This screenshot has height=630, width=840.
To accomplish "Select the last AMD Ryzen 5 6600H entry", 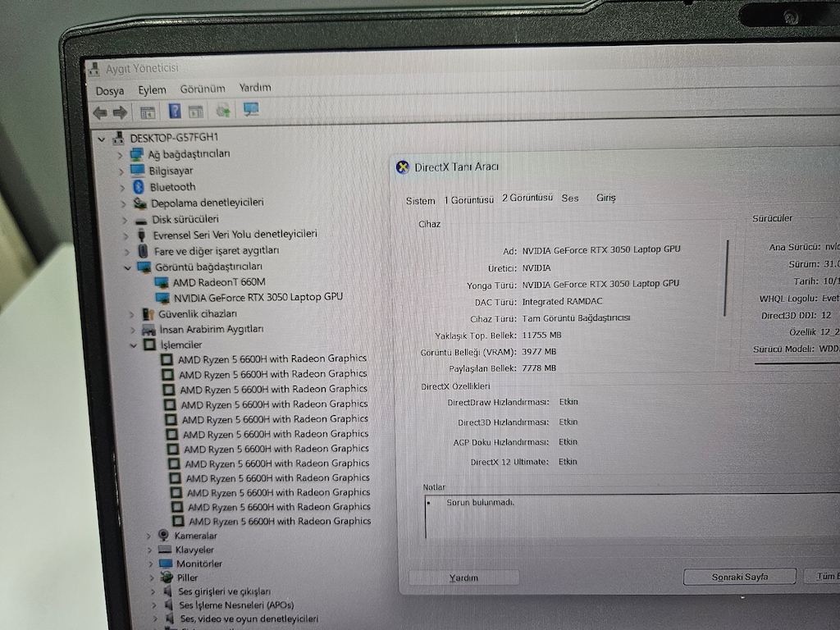I will pos(280,521).
